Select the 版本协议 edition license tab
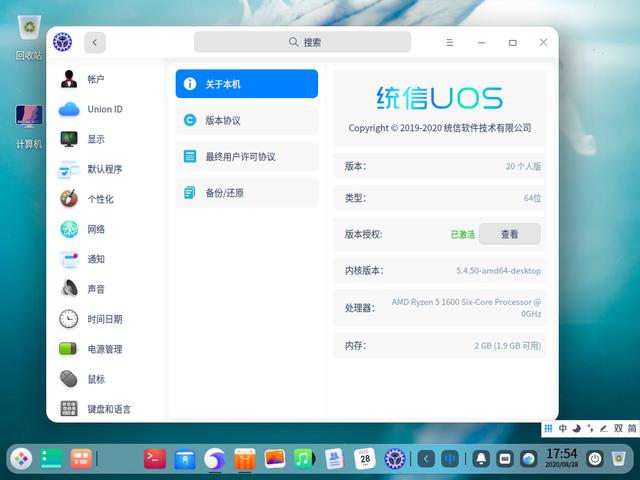Screen dimensions: 640x480 pyautogui.click(x=247, y=120)
